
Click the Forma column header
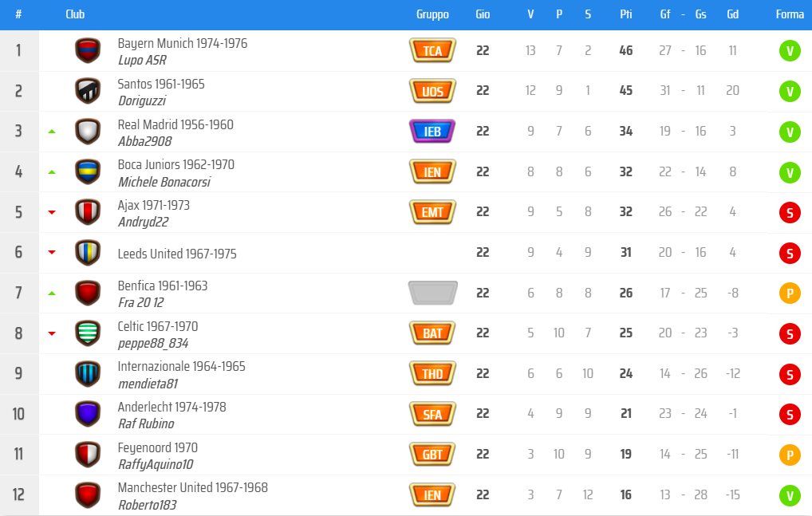(790, 14)
